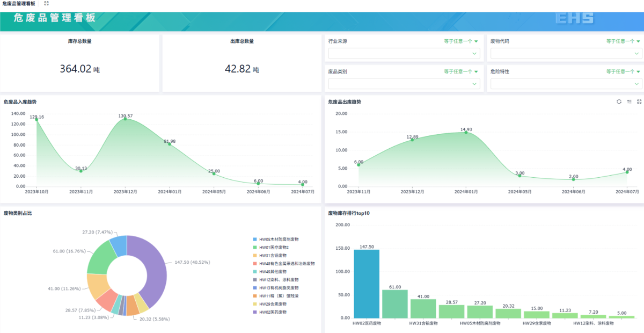644x333 pixels.
Task: Expand the 废品类别 selection box
Action: [x=404, y=84]
